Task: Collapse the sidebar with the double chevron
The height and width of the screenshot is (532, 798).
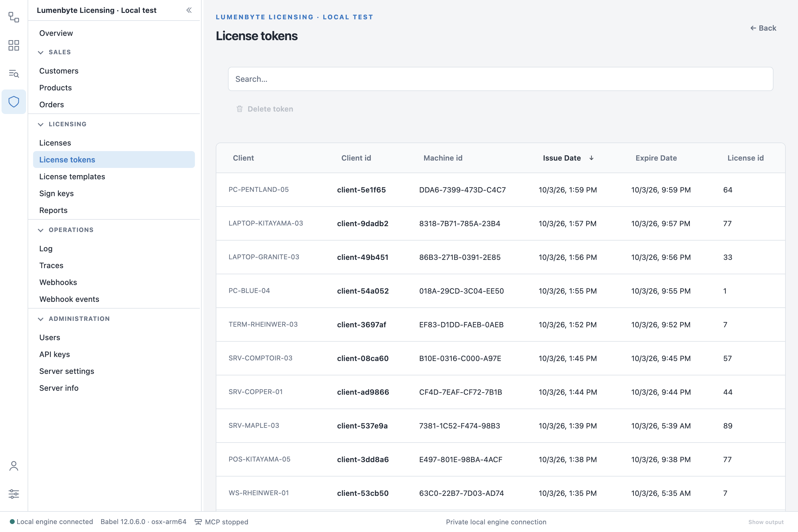Action: tap(189, 10)
